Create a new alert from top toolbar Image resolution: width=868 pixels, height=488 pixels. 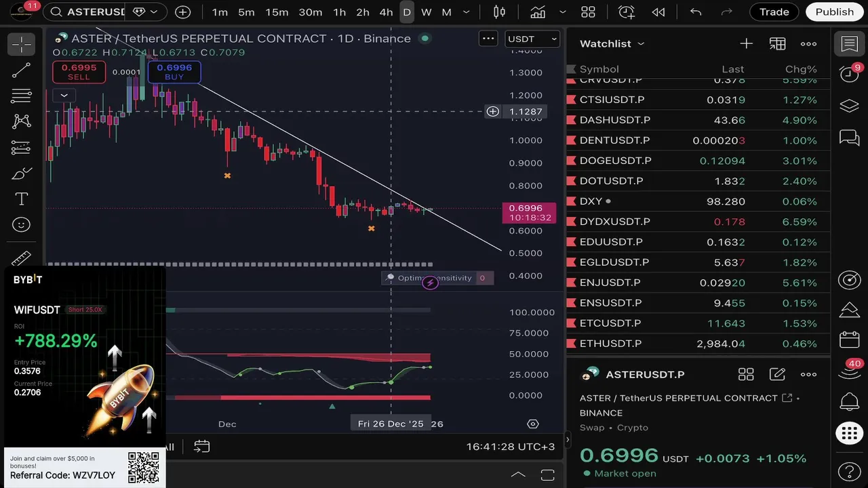tap(627, 12)
